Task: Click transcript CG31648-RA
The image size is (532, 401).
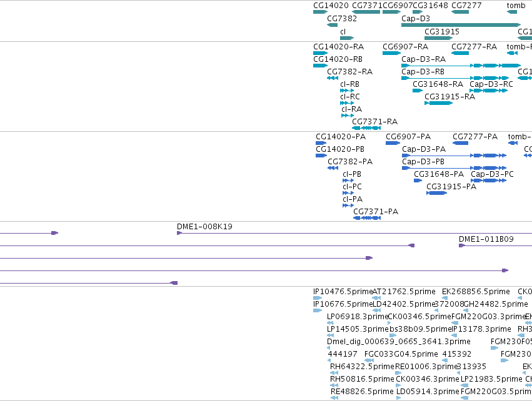Action: click(x=418, y=91)
